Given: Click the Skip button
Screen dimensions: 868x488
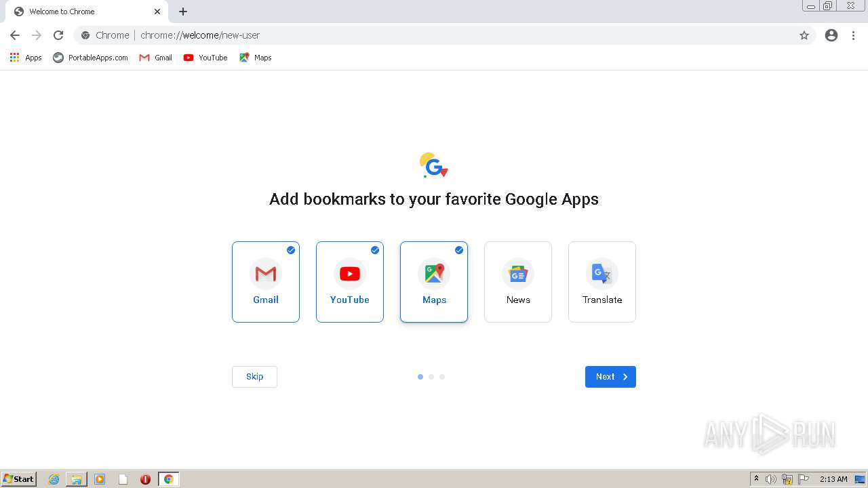Looking at the screenshot, I should point(254,377).
